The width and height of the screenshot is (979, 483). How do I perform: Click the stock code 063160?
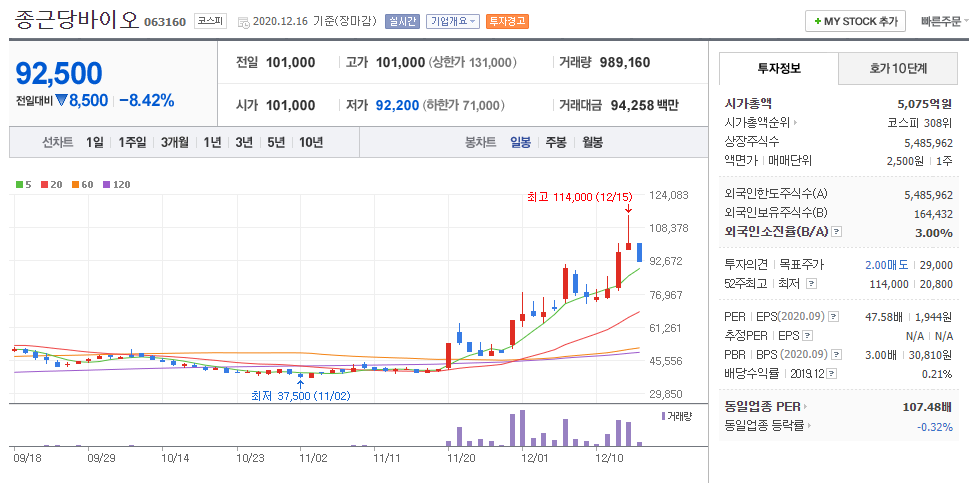pos(165,22)
